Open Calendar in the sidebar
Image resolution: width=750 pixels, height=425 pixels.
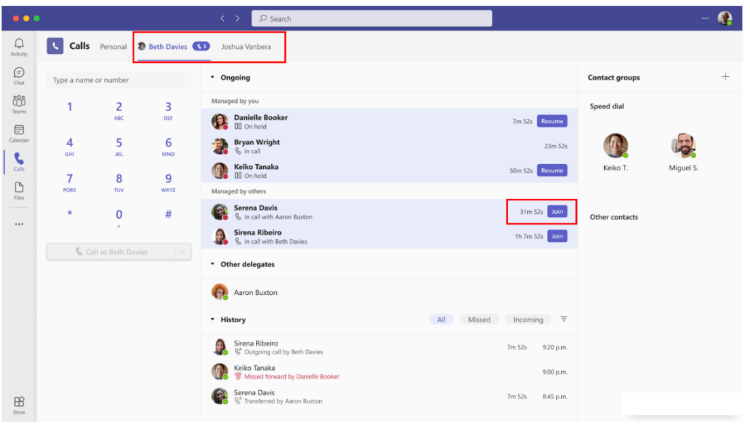[x=19, y=133]
